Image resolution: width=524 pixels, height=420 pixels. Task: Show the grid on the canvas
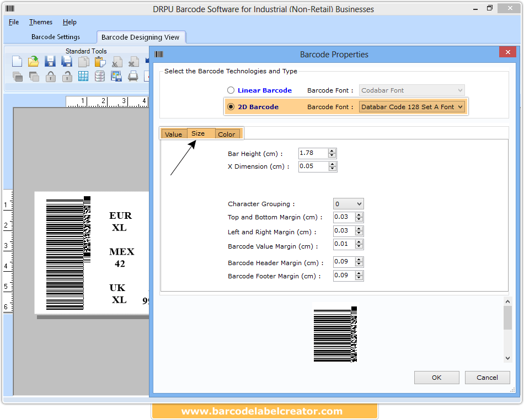[x=83, y=77]
